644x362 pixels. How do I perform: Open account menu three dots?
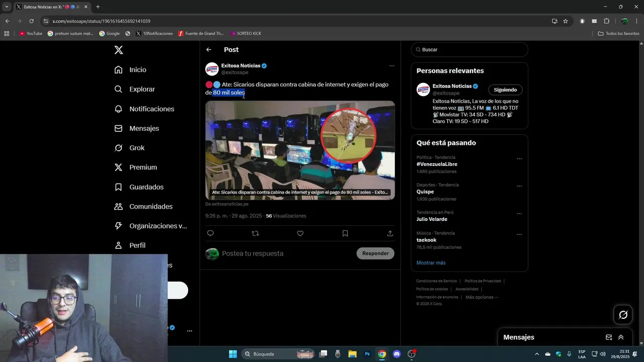pyautogui.click(x=190, y=331)
